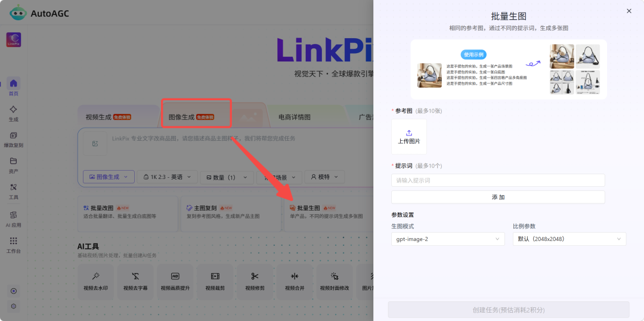The image size is (644, 321).
Task: Select the 视频去水印 tool
Action: pyautogui.click(x=95, y=282)
